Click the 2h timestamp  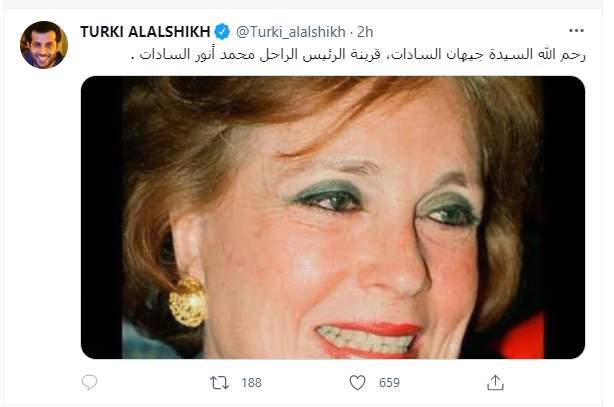pyautogui.click(x=365, y=32)
